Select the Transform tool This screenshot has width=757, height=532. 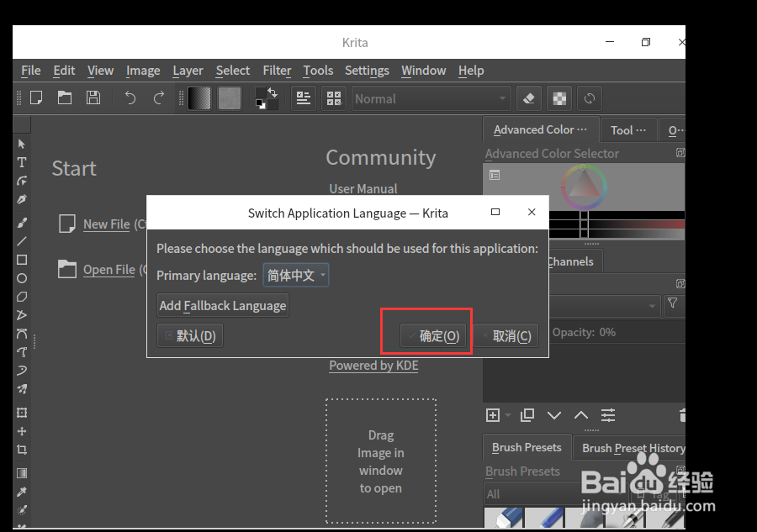pos(22,413)
